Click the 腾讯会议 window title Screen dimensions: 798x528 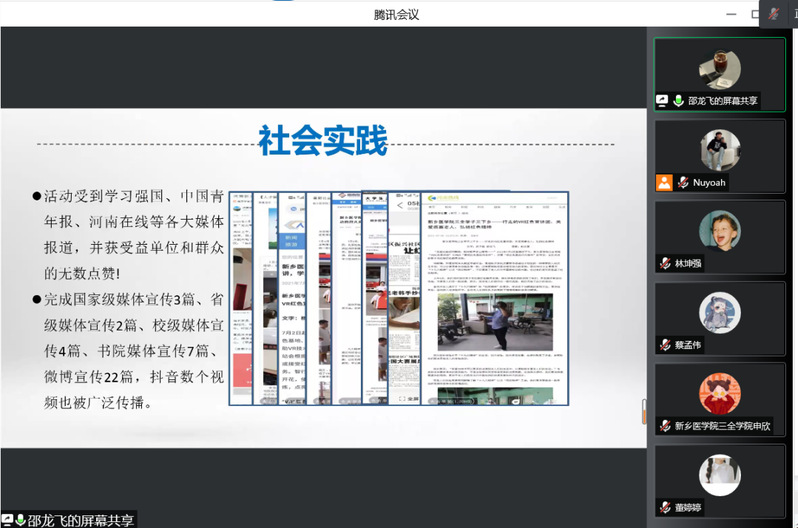point(396,13)
